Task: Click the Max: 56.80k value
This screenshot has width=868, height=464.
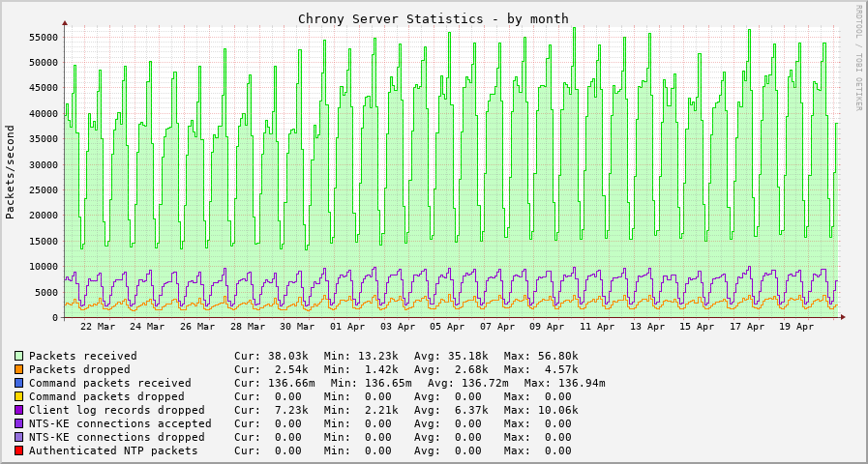Action: (541, 356)
